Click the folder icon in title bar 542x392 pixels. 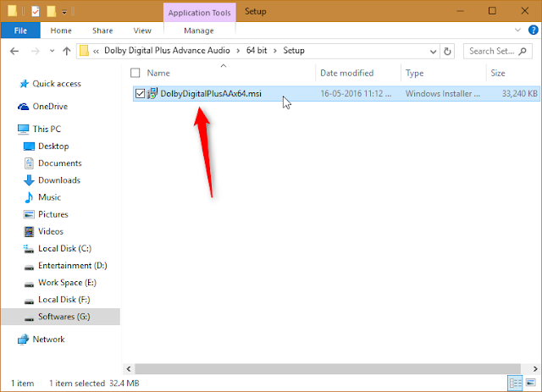[x=13, y=11]
